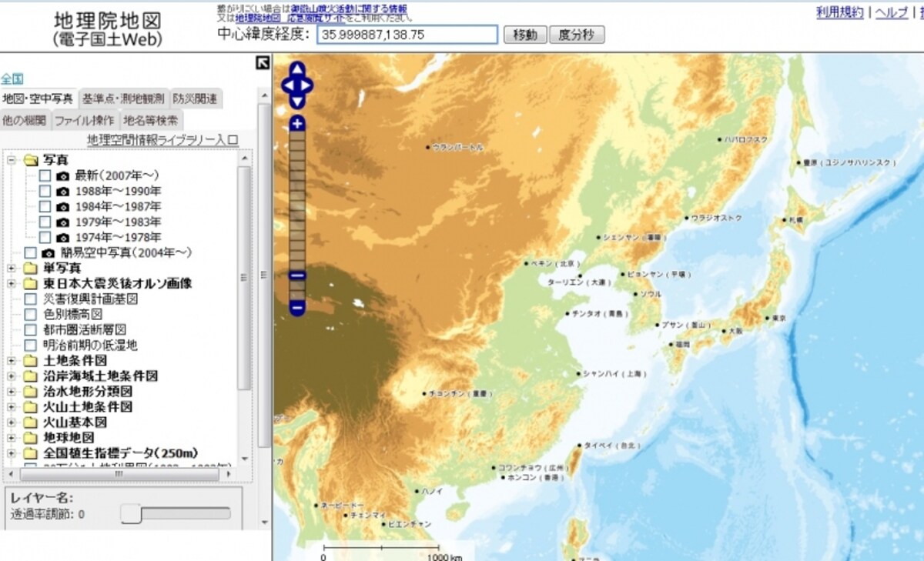The image size is (924, 561).
Task: Expand the 火山土地条件図 tree node
Action: 12,407
